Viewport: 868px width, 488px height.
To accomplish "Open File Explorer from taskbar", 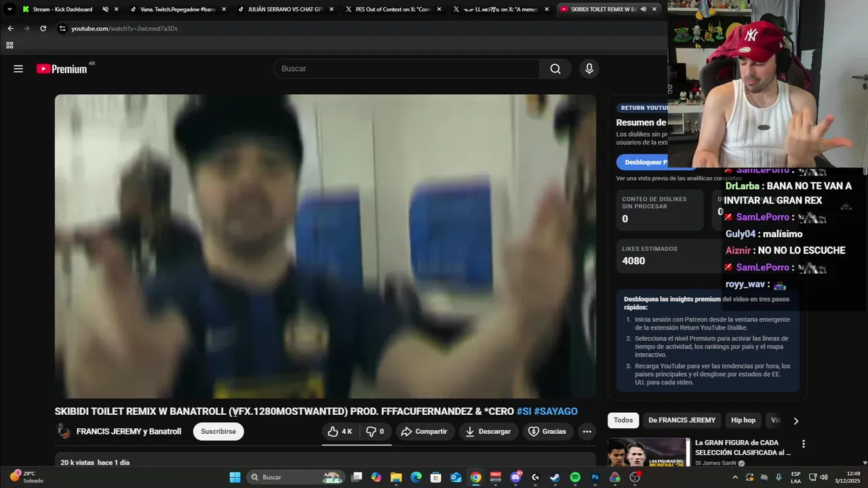I will [x=396, y=477].
